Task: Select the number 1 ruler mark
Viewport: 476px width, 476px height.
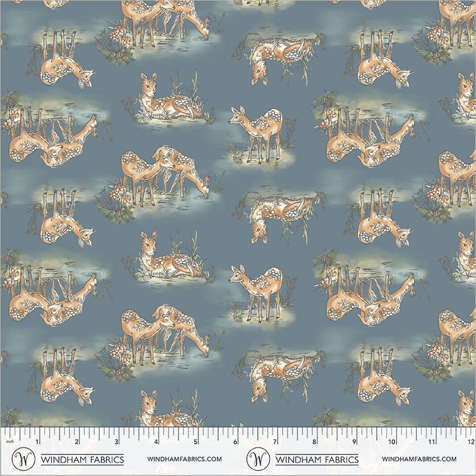Action: (37, 442)
